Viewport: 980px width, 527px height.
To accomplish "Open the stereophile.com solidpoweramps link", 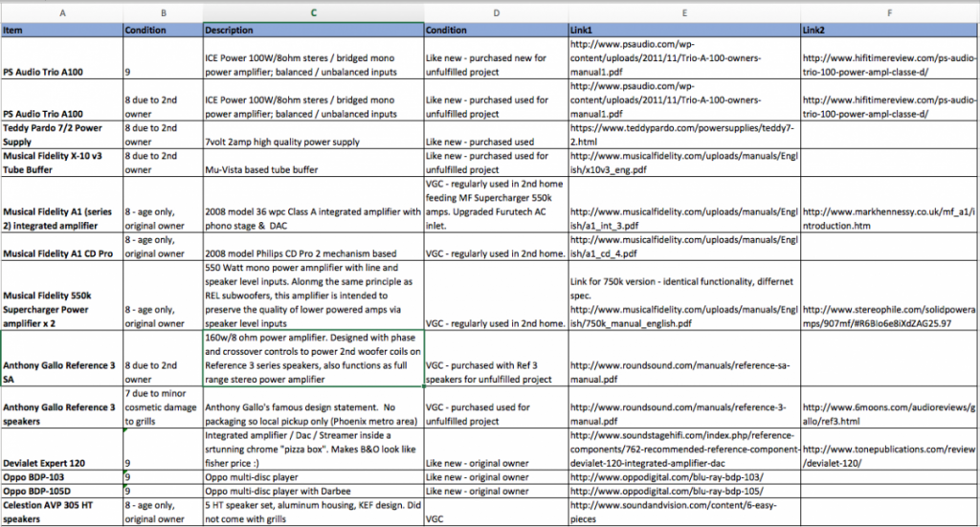I will point(889,317).
